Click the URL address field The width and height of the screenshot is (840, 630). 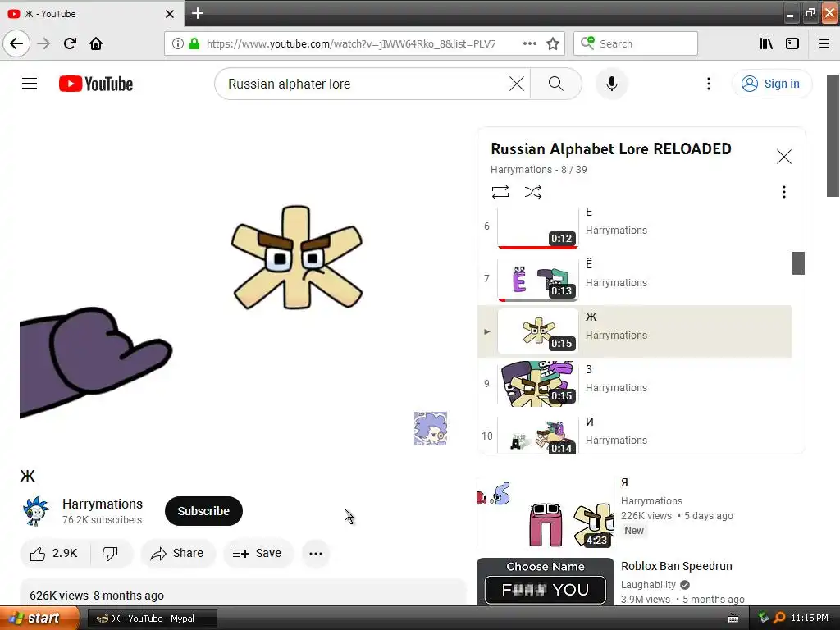pos(351,43)
